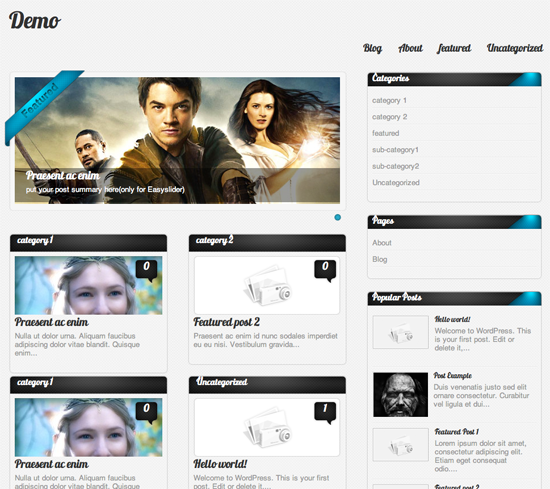Open the Blog menu item
Image resolution: width=550 pixels, height=489 pixels.
pyautogui.click(x=372, y=48)
